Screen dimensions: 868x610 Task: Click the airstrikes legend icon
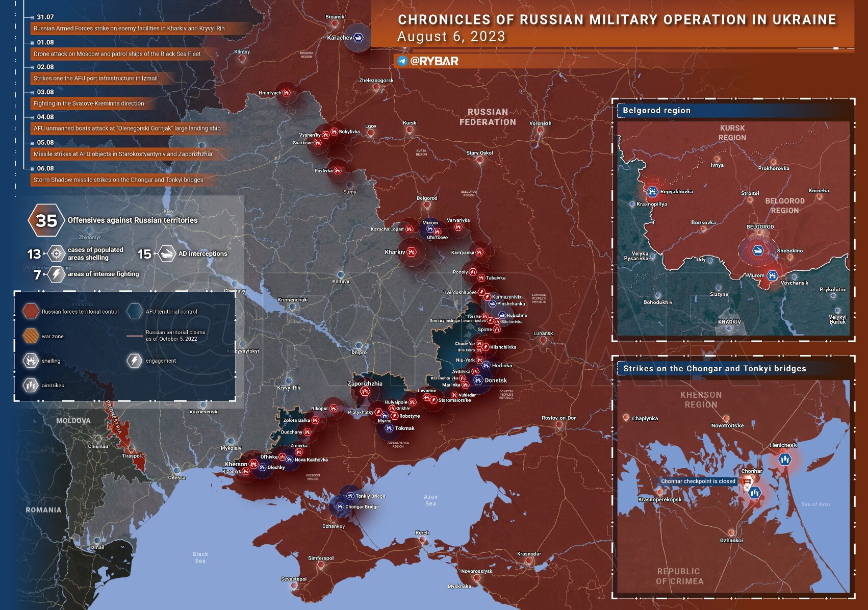pyautogui.click(x=31, y=385)
